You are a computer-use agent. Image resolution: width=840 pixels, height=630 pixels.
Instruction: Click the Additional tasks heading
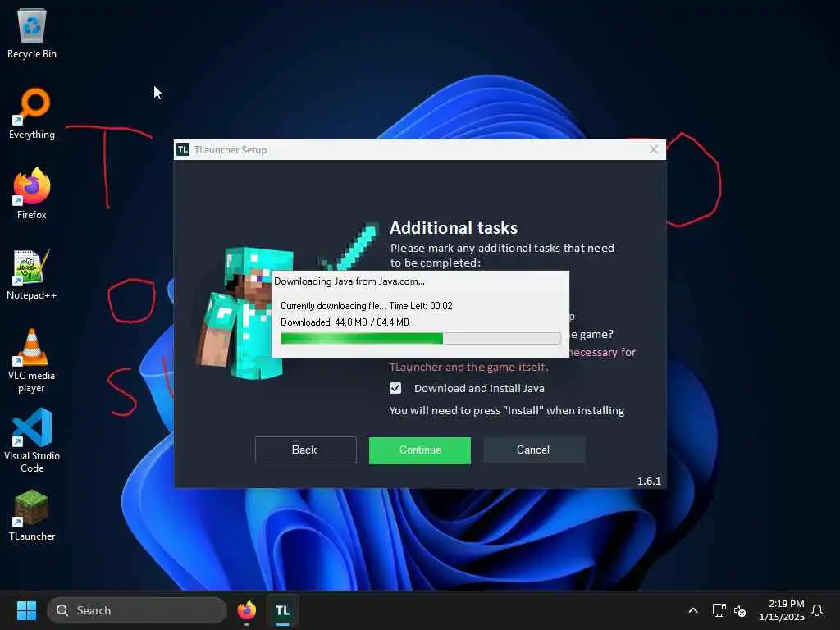pos(453,228)
